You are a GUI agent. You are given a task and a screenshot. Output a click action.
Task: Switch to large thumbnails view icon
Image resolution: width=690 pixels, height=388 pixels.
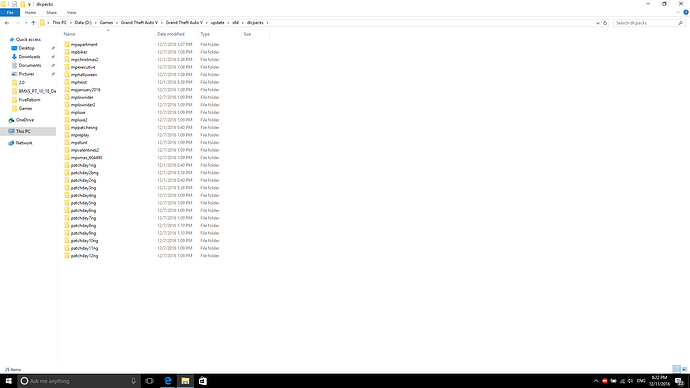[x=684, y=369]
